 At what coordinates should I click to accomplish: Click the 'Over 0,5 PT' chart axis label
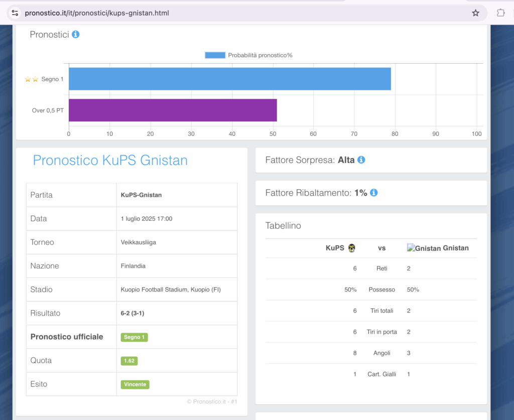48,110
